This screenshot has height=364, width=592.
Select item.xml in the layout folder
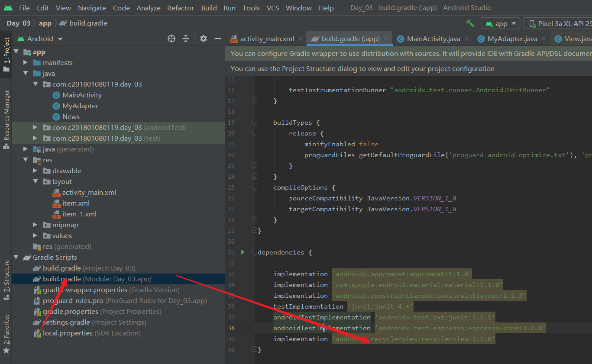[x=71, y=203]
